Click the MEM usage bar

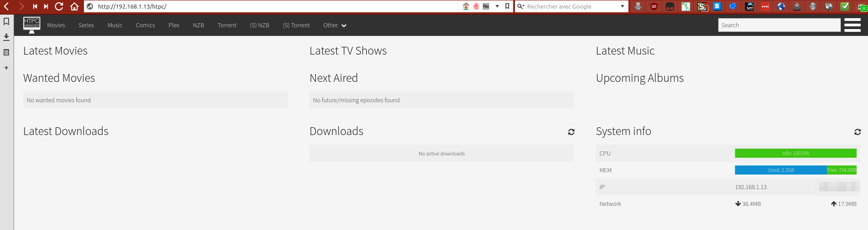tap(796, 170)
